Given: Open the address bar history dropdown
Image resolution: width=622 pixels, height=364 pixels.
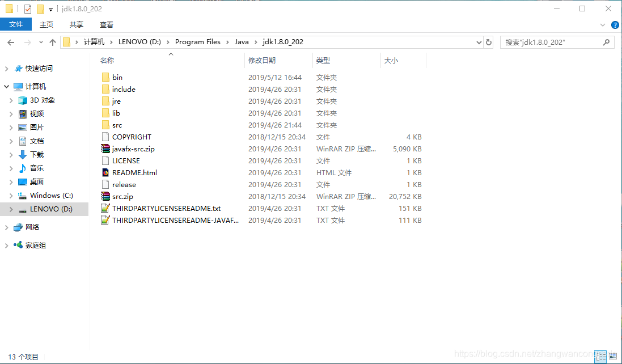Looking at the screenshot, I should [x=479, y=42].
